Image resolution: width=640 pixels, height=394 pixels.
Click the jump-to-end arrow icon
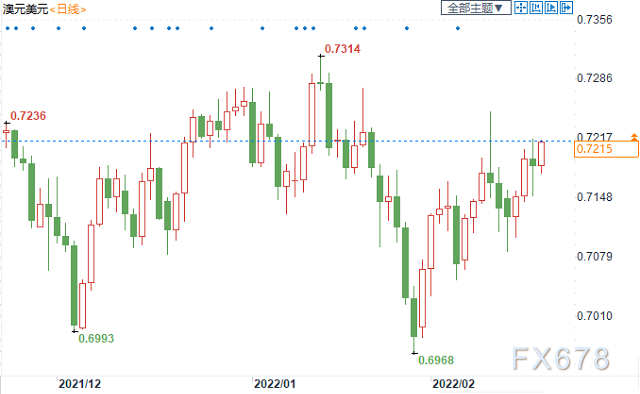click(567, 8)
